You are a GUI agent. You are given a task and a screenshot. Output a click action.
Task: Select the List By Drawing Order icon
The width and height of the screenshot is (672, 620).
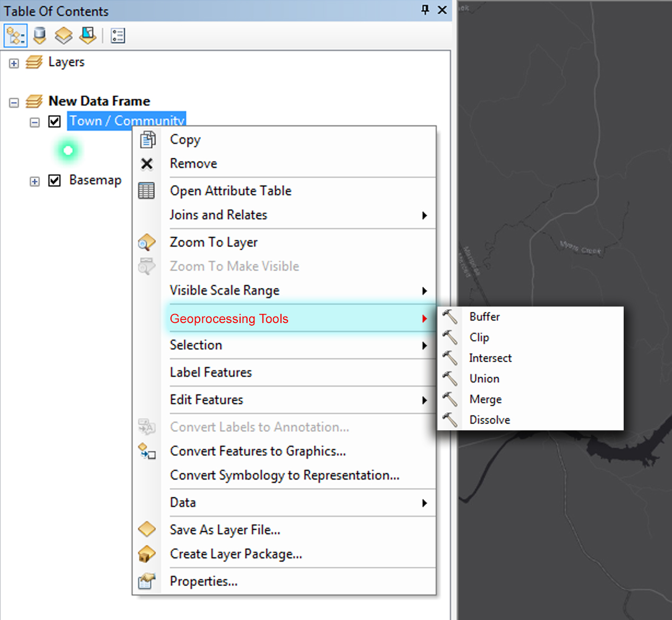pyautogui.click(x=15, y=35)
